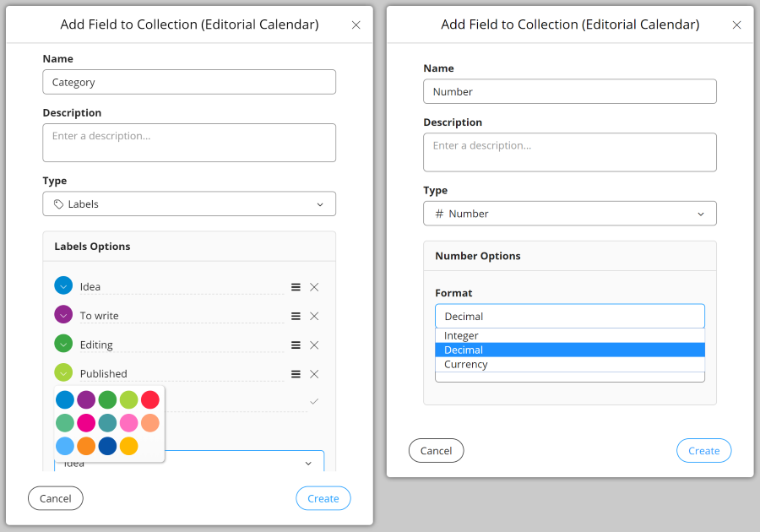Click the Published drag handle icon
This screenshot has height=532, width=760.
tap(296, 374)
